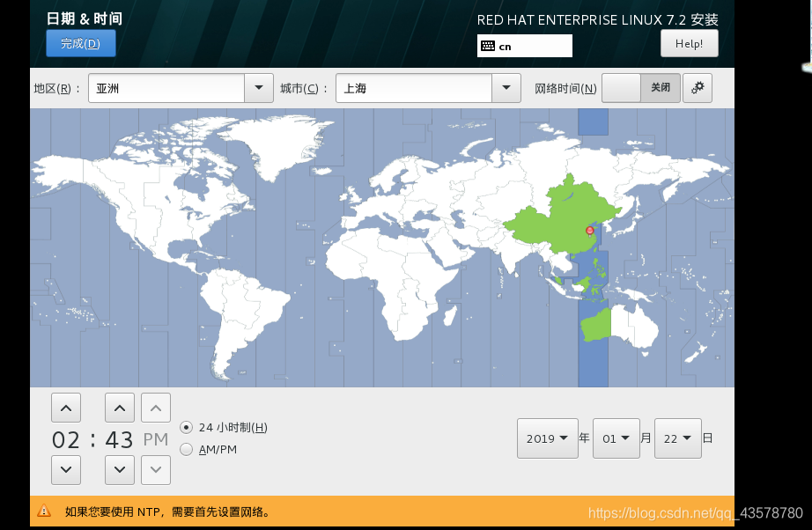
Task: Click the hour value 02
Action: 66,440
